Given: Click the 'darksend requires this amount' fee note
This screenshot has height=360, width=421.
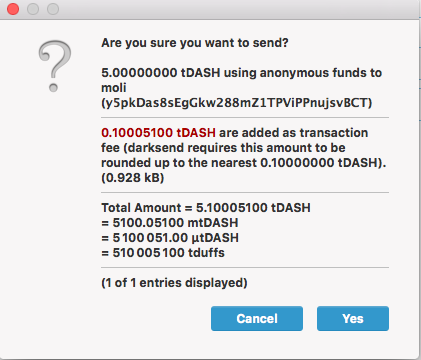Looking at the screenshot, I should pos(234,148).
